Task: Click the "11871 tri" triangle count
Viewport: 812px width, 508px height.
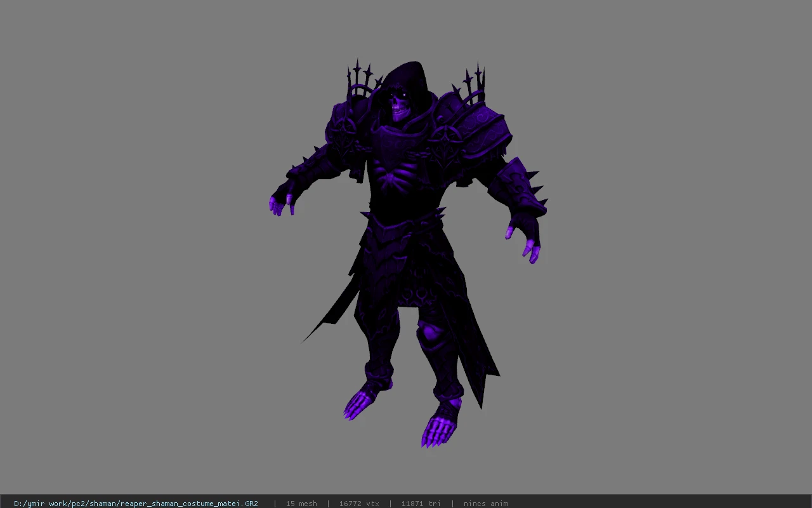Action: click(x=421, y=504)
